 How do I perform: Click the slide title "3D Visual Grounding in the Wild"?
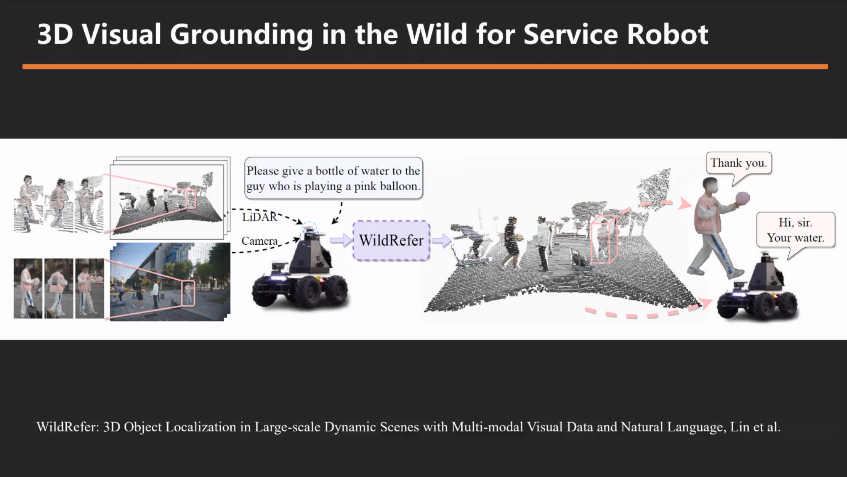(x=372, y=35)
